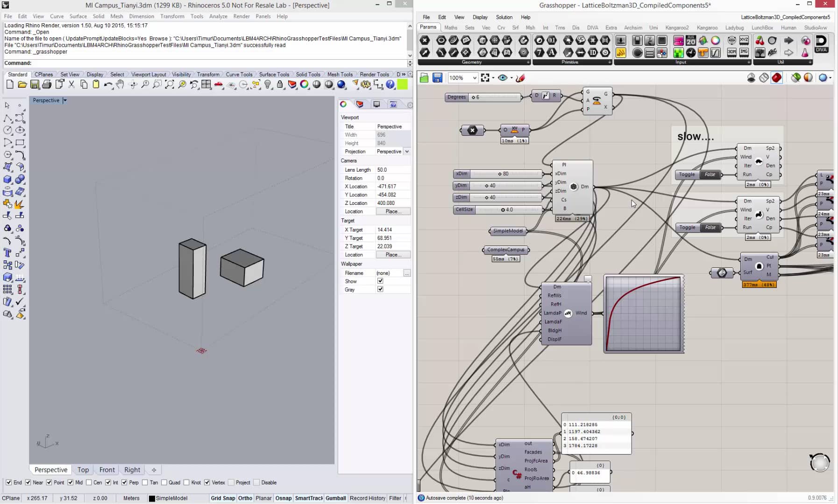Image resolution: width=838 pixels, height=504 pixels.
Task: Click the Grasshopper sketch pen icon
Action: [520, 78]
